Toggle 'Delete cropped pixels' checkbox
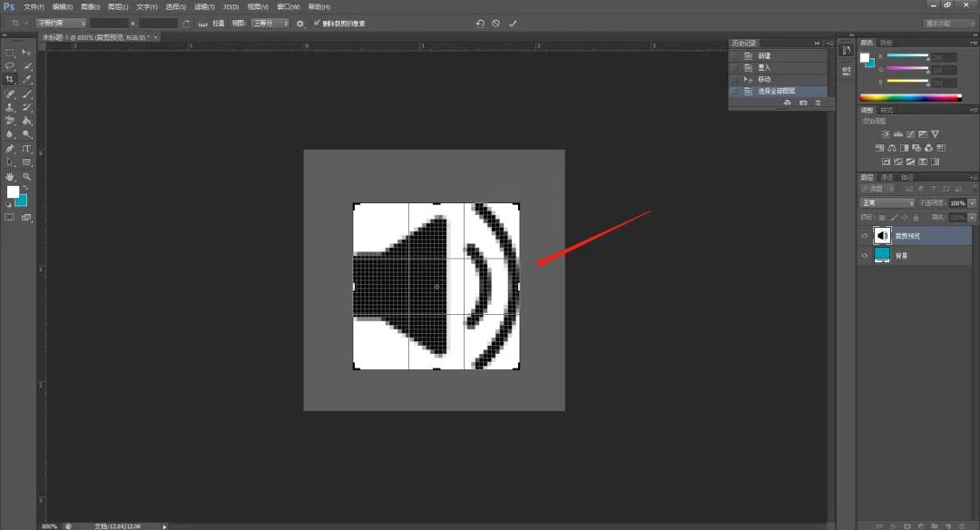This screenshot has height=530, width=980. [x=317, y=23]
